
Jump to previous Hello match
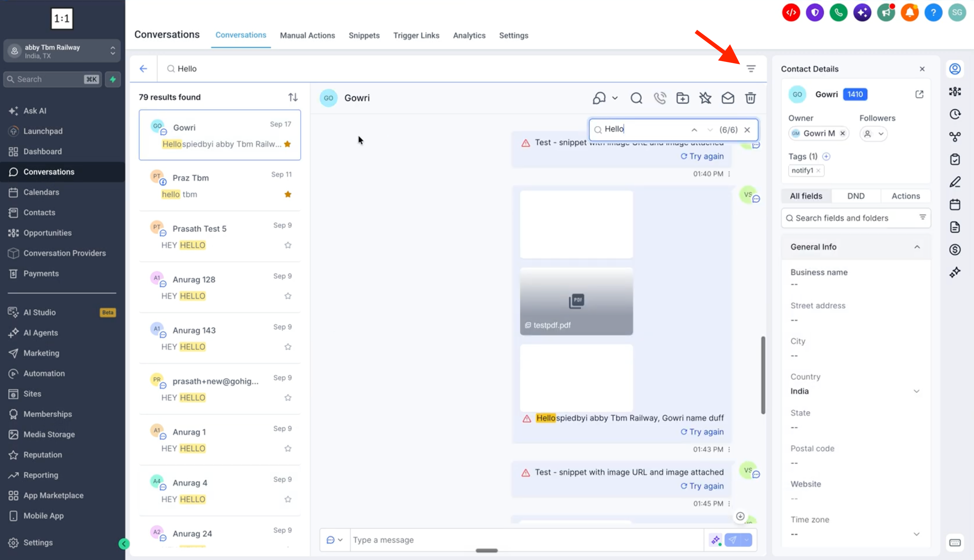click(x=694, y=130)
